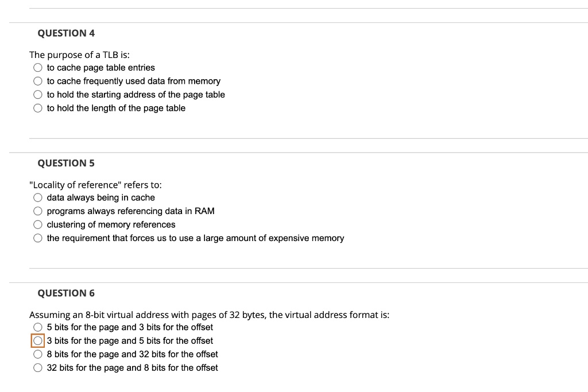This screenshot has width=588, height=392.
Task: Select the expensive memory requirement option
Action: (x=37, y=238)
